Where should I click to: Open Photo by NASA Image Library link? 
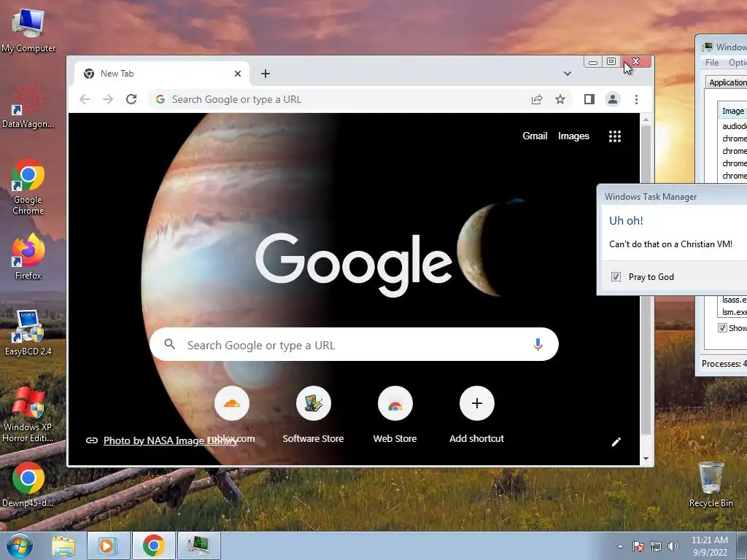pyautogui.click(x=170, y=440)
